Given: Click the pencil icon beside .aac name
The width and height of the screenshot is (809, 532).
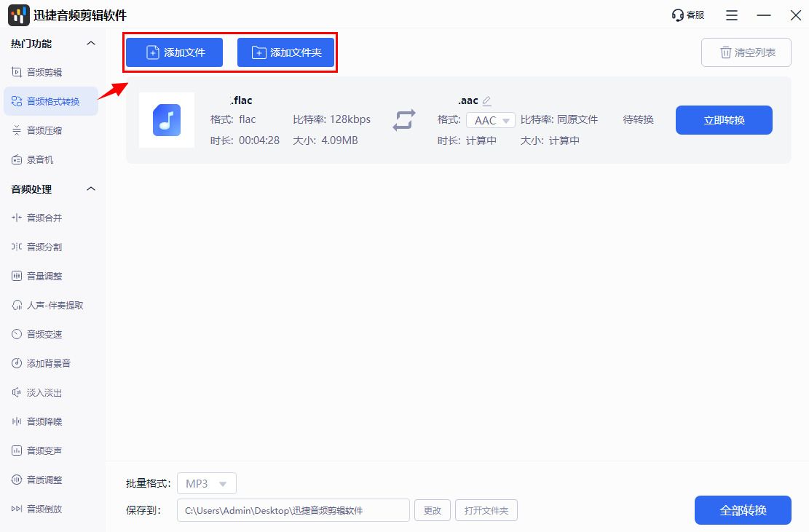Looking at the screenshot, I should click(486, 101).
